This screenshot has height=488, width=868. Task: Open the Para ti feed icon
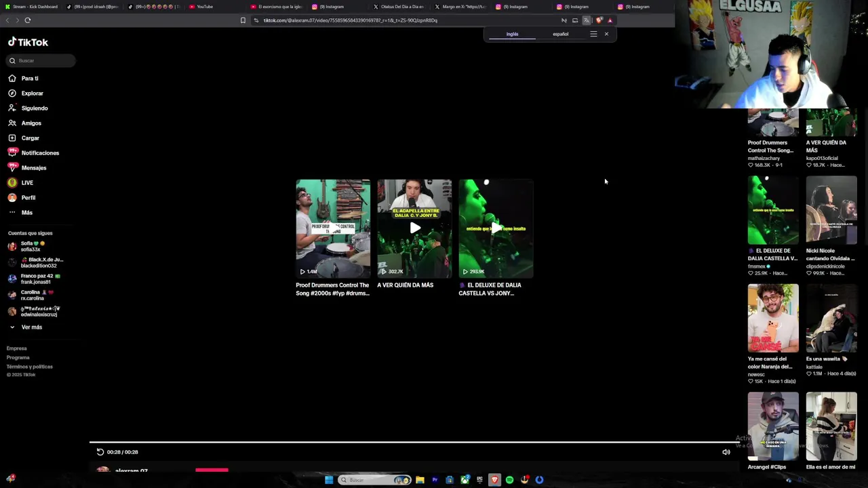(12, 79)
